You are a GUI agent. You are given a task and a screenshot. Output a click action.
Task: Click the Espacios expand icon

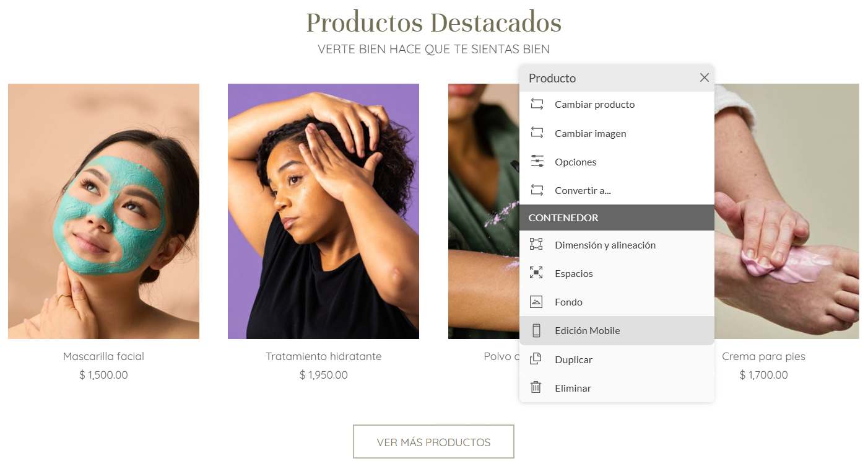[x=536, y=273]
